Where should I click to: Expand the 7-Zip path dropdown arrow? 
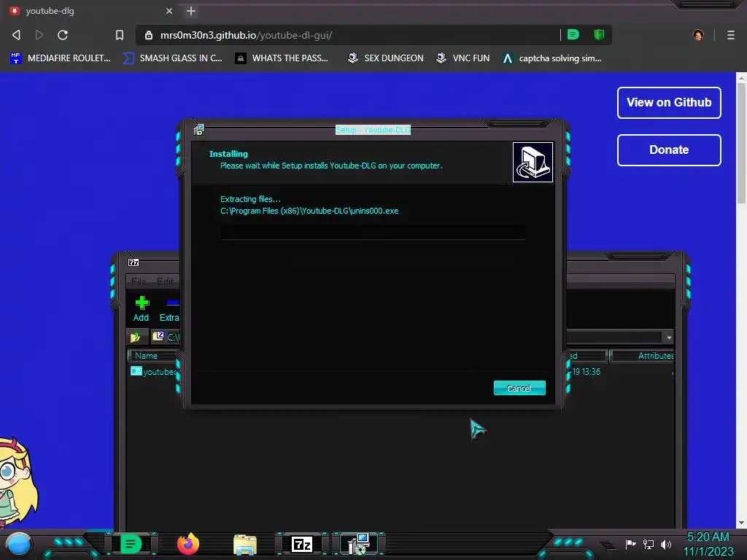[x=669, y=338]
